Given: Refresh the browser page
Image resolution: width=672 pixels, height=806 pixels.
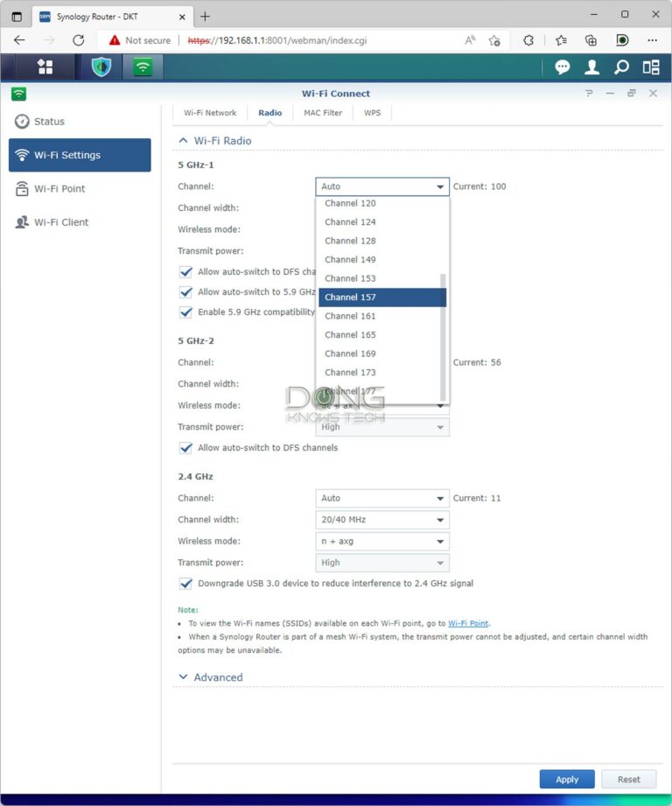Looking at the screenshot, I should 78,40.
